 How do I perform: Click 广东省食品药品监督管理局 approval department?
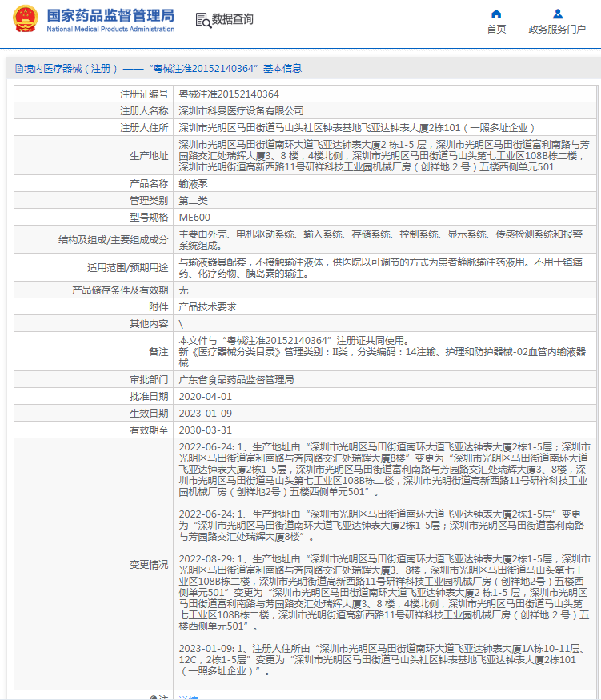pyautogui.click(x=236, y=380)
